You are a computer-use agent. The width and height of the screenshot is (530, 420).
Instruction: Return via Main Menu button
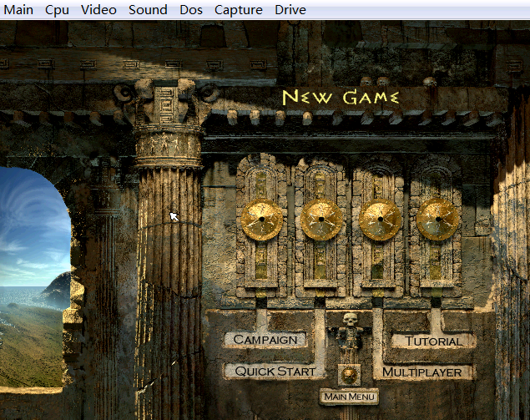(349, 397)
